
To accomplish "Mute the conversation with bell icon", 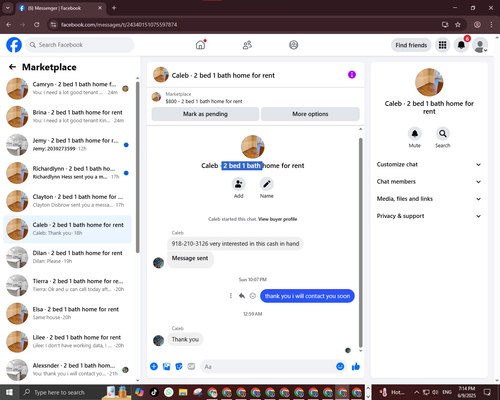I will 415,134.
